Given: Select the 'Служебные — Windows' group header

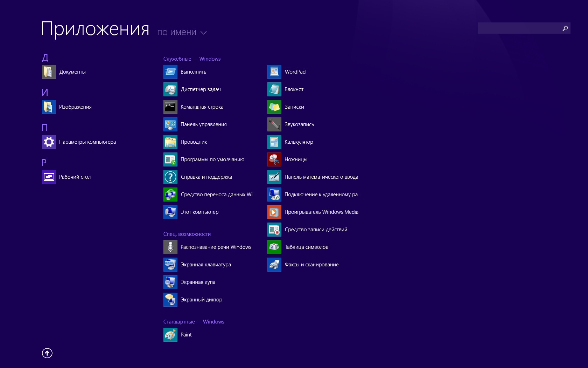Looking at the screenshot, I should (192, 59).
